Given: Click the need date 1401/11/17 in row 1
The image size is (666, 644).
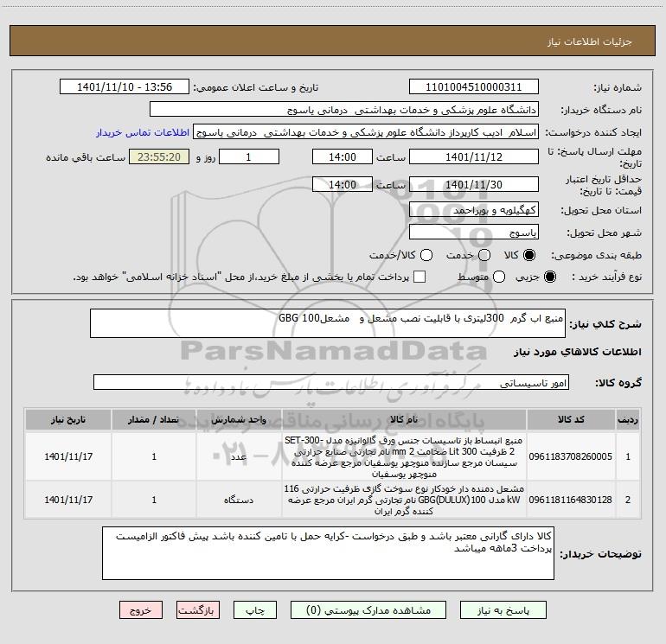Looking at the screenshot, I should (x=68, y=456).
